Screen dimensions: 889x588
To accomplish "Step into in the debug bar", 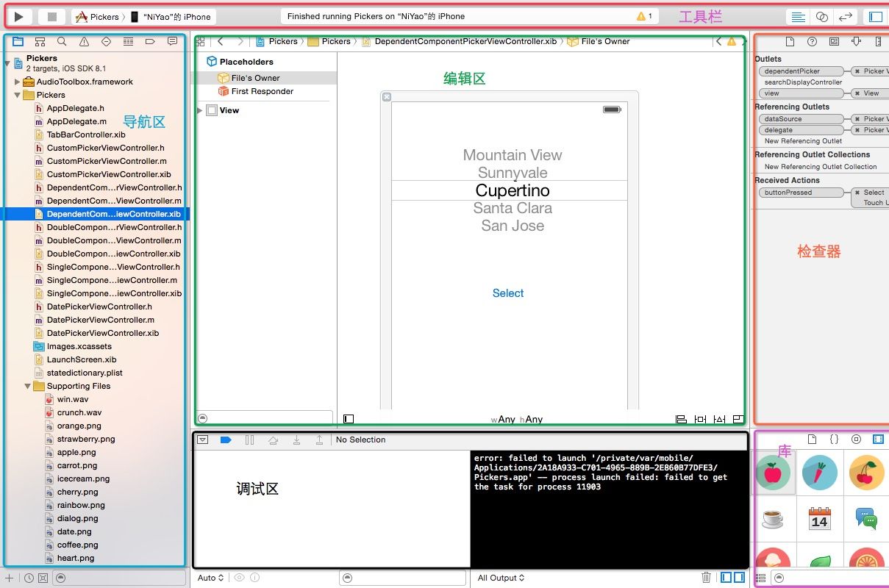I will pyautogui.click(x=296, y=440).
